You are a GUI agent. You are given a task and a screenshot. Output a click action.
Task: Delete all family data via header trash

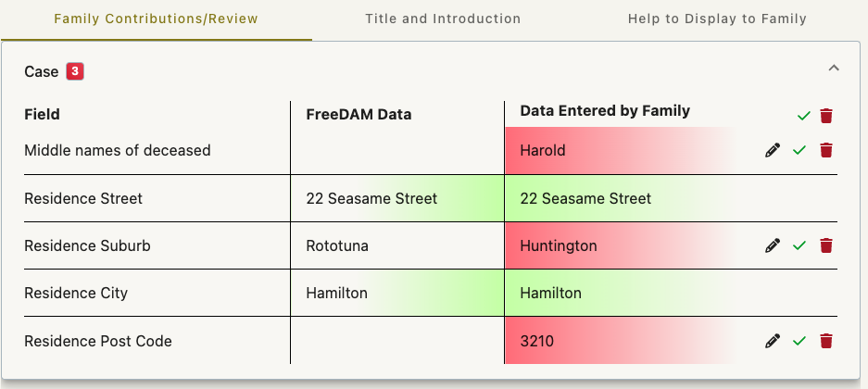[x=826, y=116]
